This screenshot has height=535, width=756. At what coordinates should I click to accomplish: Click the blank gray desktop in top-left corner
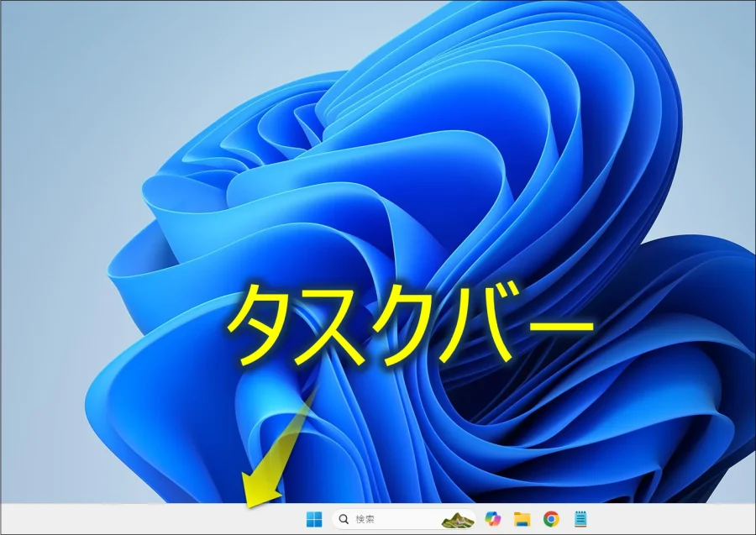coord(50,42)
